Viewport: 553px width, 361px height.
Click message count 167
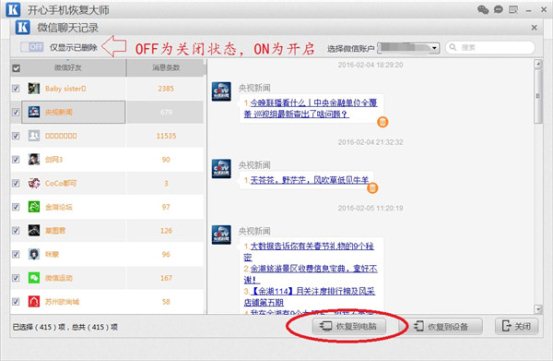click(166, 278)
